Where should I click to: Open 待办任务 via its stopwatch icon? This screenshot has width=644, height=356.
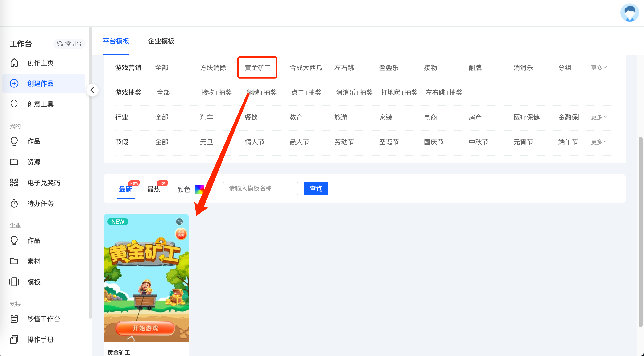tap(14, 203)
